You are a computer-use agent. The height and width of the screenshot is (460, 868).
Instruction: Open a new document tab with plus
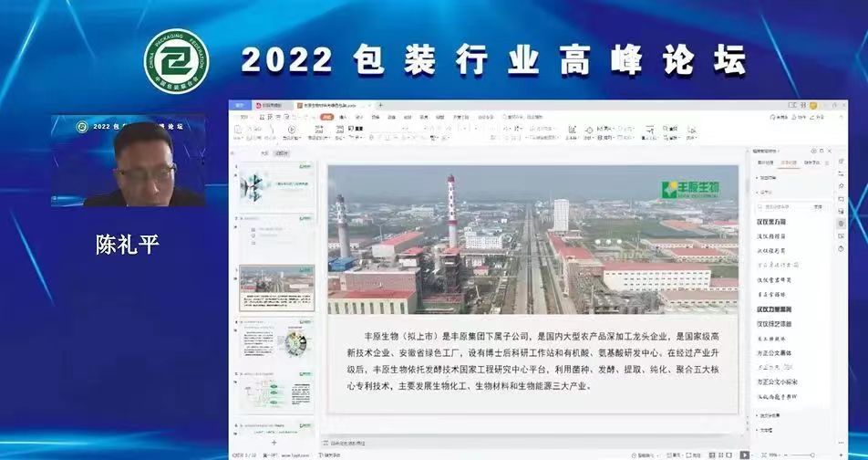381,105
